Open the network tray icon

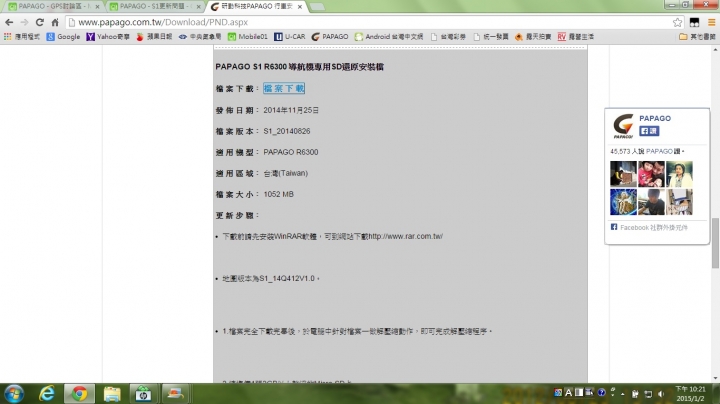[648, 394]
